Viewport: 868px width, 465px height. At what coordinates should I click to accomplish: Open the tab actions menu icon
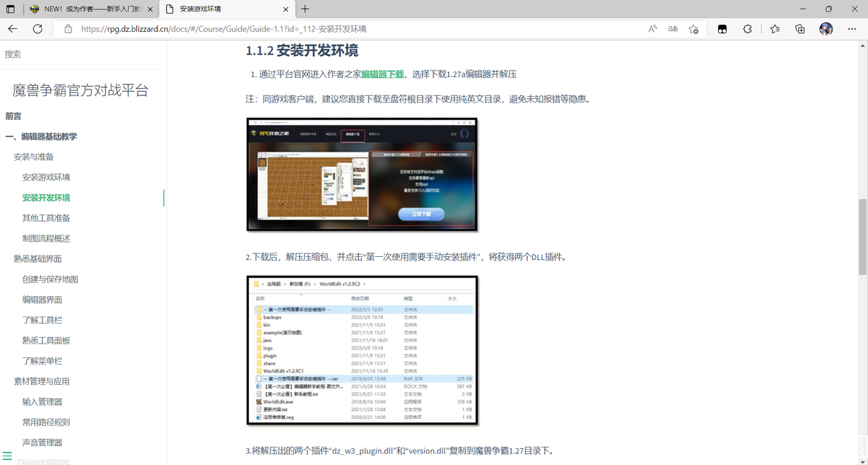tap(10, 9)
